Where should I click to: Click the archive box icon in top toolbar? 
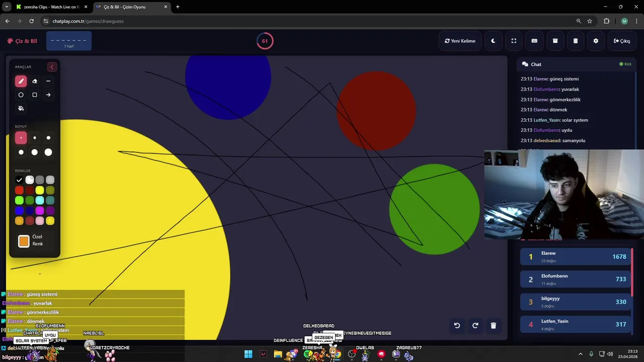(x=555, y=41)
